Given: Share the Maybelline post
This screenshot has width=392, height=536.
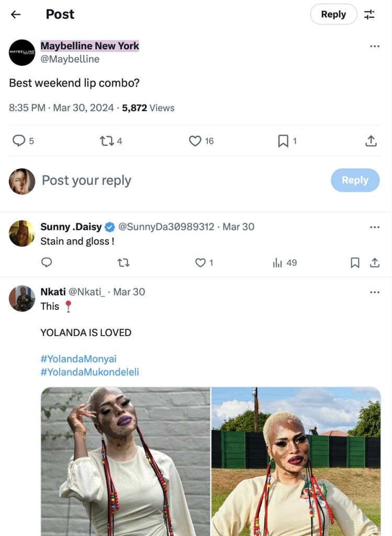Looking at the screenshot, I should (371, 141).
